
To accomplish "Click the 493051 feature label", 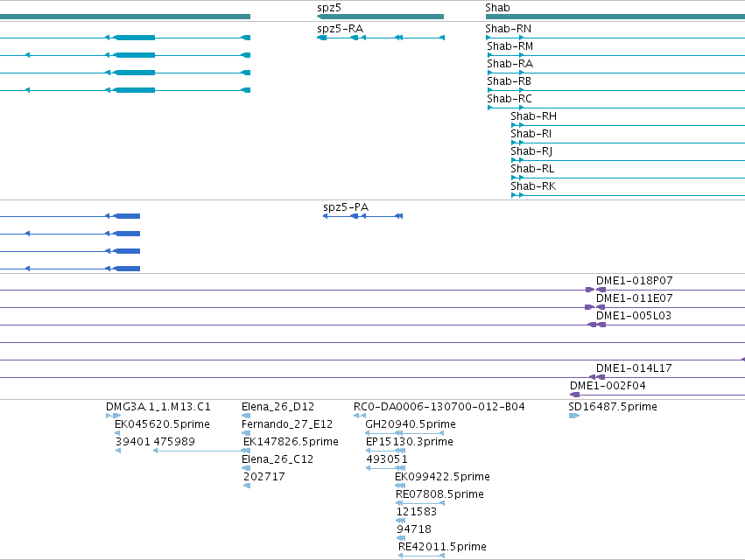I will click(x=387, y=459).
